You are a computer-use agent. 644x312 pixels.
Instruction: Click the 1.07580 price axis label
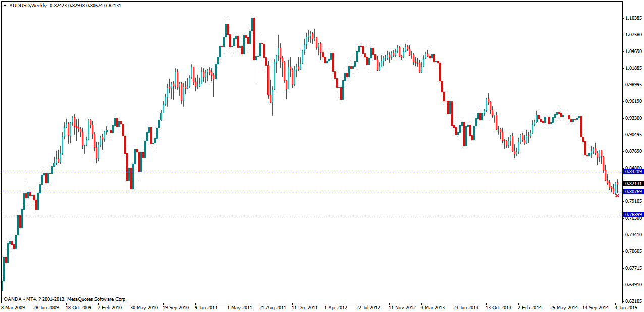click(633, 35)
